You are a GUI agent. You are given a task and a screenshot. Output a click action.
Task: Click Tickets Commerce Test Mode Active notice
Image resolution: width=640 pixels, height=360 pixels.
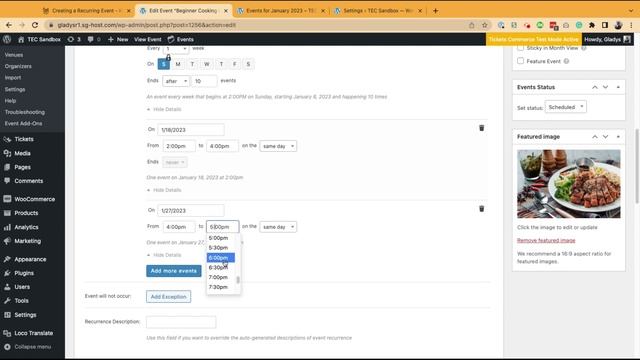[x=533, y=39]
